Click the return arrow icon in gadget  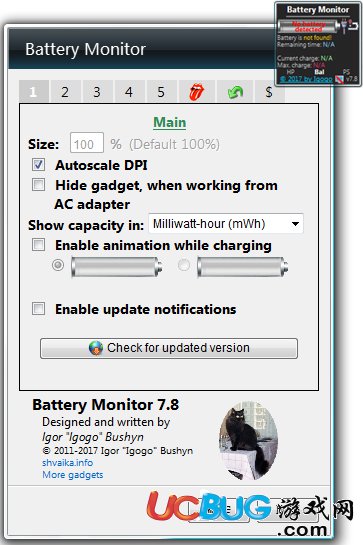(353, 26)
